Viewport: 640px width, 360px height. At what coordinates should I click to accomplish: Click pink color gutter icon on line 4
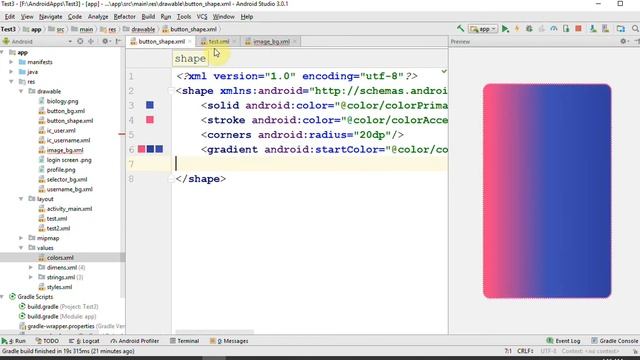[x=150, y=120]
